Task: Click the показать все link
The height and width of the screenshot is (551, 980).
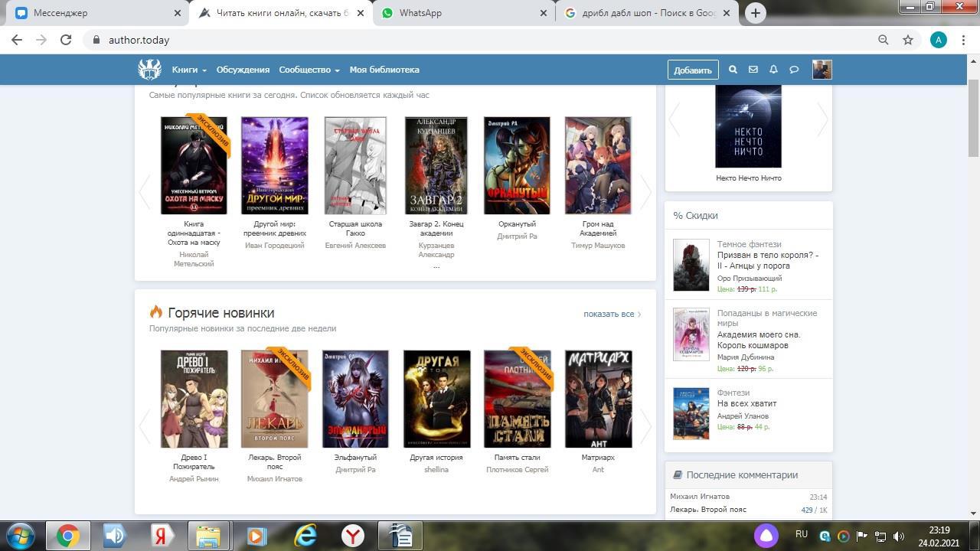Action: pos(611,314)
